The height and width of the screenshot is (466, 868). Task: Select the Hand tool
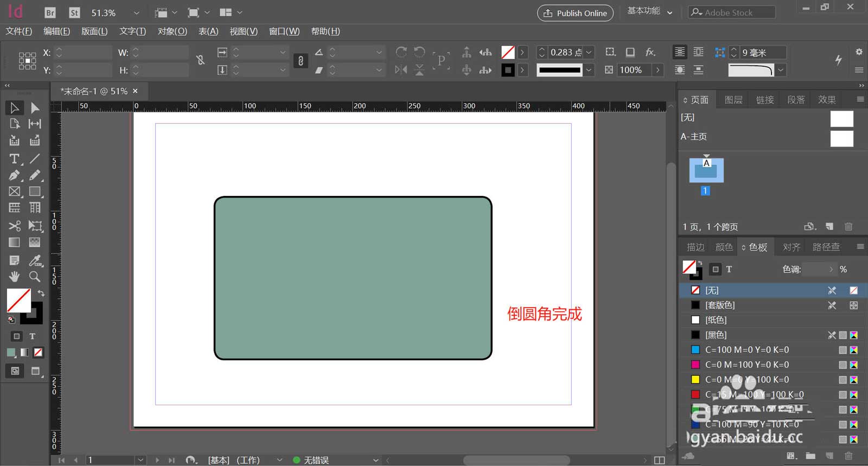pos(15,277)
